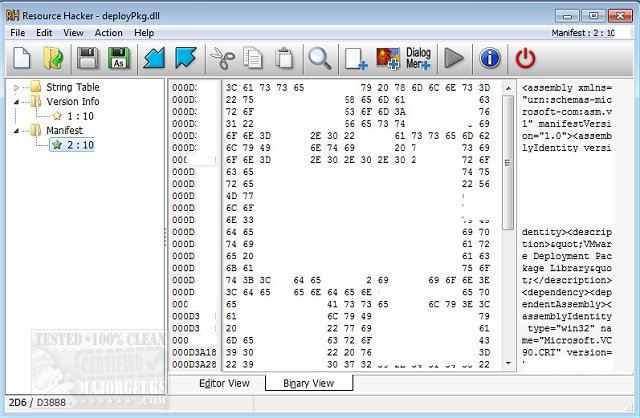Open the Edit menu

click(x=44, y=33)
